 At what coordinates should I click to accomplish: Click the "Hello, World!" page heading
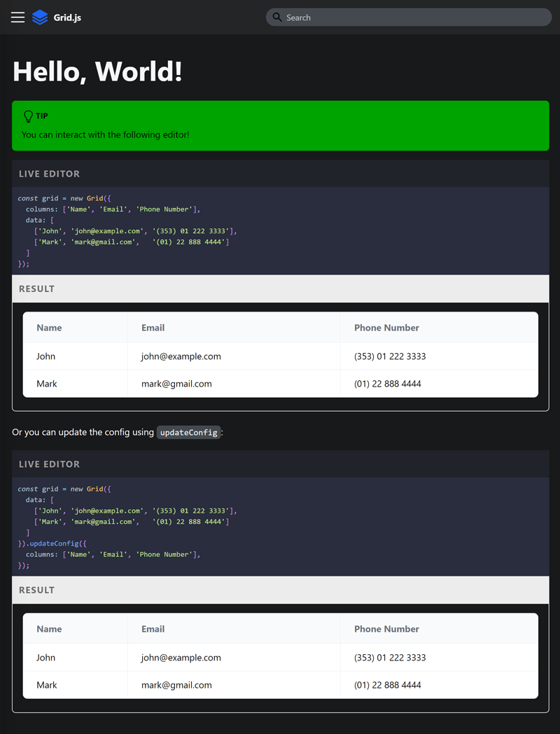[x=97, y=71]
